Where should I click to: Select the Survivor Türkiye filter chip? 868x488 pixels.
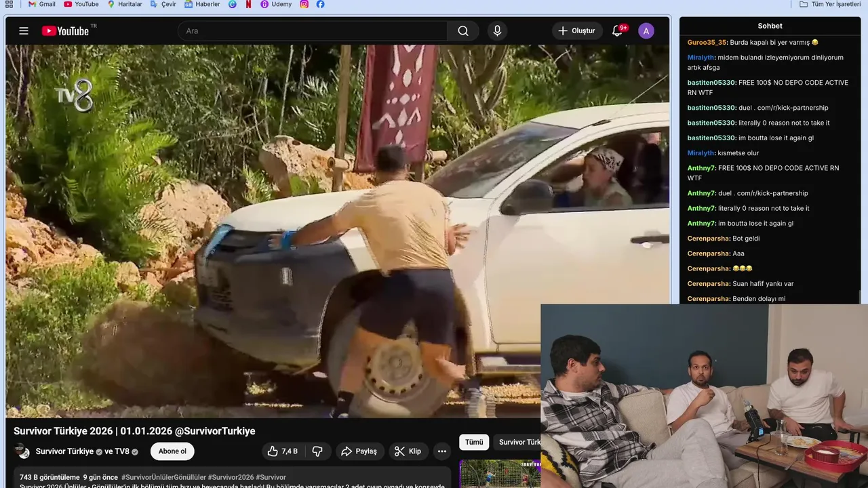tap(517, 442)
